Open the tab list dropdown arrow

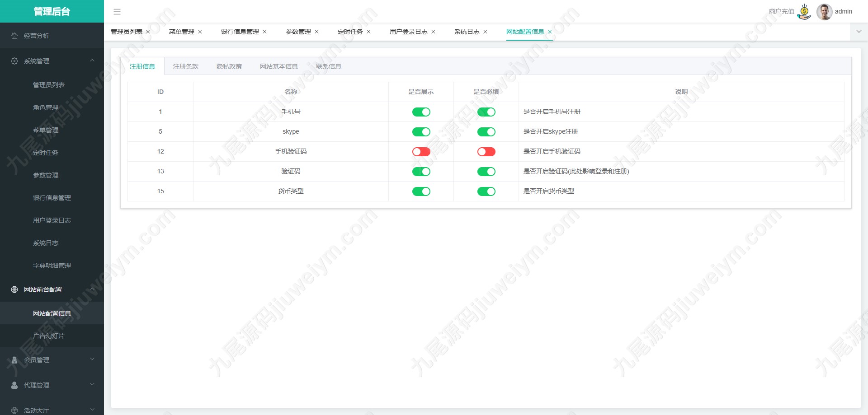click(859, 32)
